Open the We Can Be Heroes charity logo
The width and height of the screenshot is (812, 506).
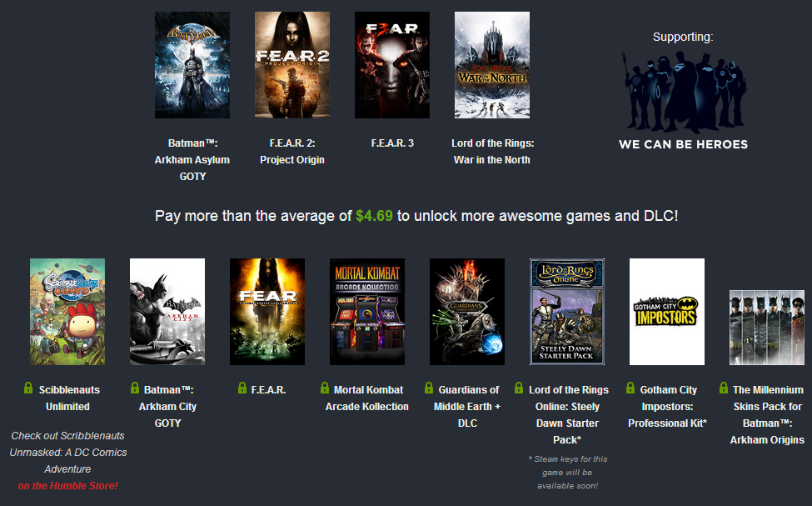click(683, 100)
